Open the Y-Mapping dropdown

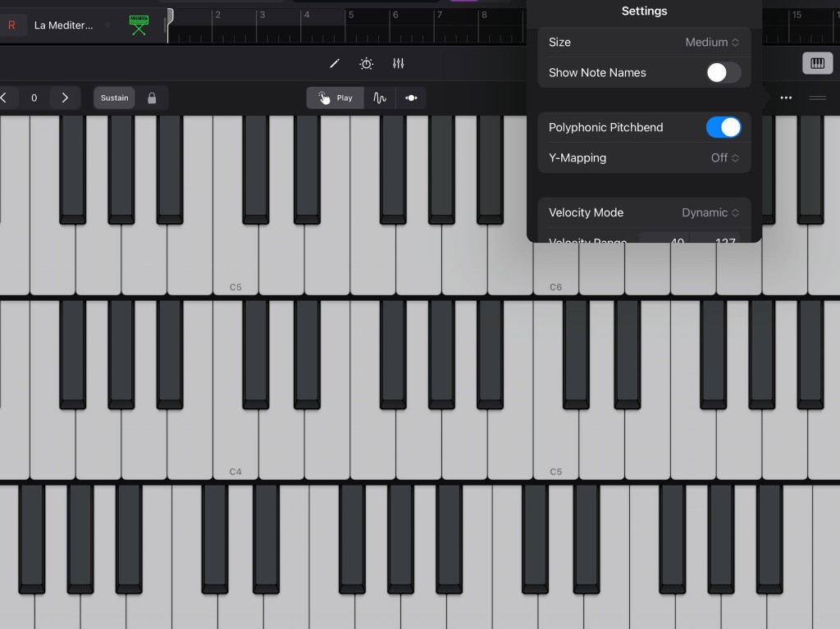coord(724,158)
